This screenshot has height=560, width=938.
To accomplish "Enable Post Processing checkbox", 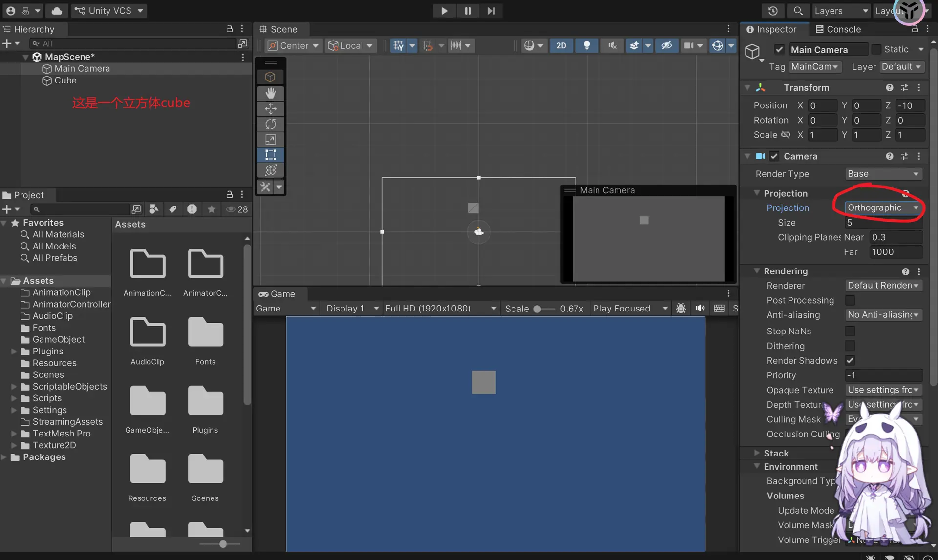I will click(850, 300).
